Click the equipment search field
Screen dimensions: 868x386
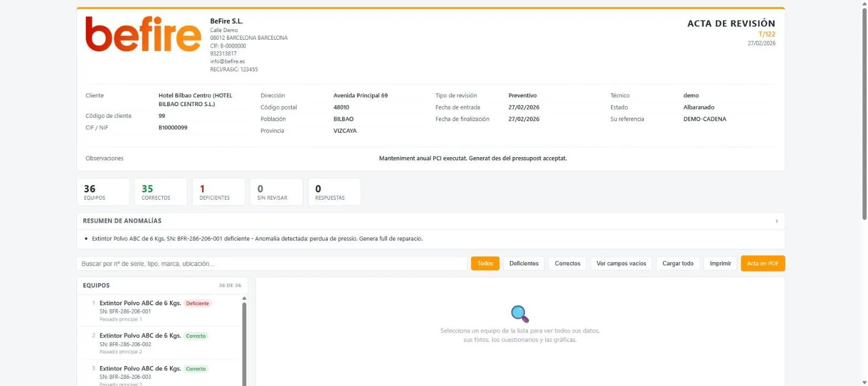272,264
